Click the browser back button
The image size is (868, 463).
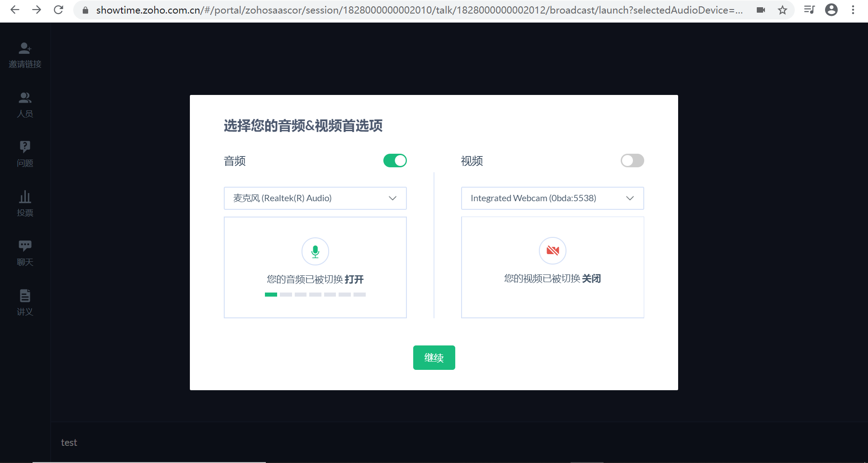click(15, 9)
